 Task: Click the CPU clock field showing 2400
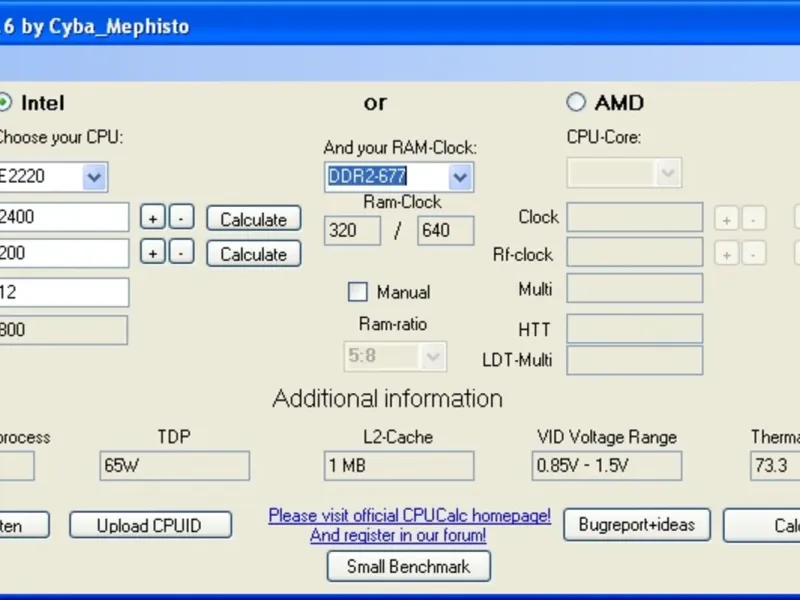[64, 217]
